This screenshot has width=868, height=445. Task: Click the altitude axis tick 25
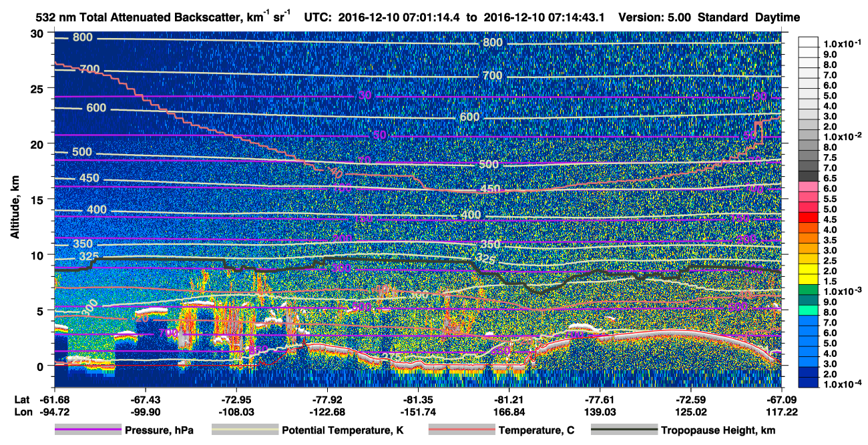tap(39, 89)
